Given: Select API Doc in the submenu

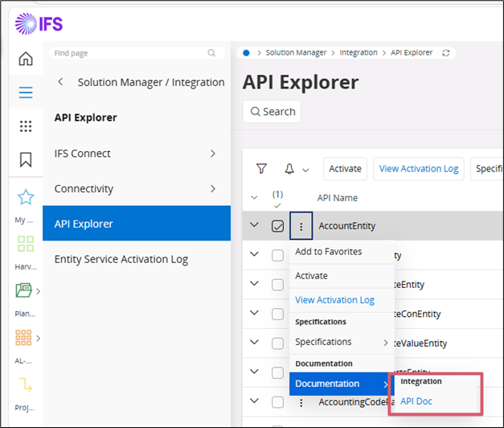Looking at the screenshot, I should click(416, 401).
